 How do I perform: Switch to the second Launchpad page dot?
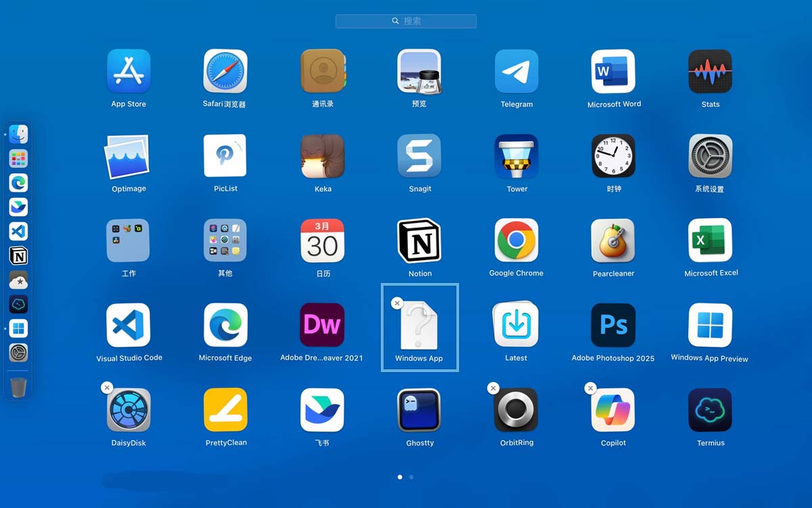coord(411,477)
